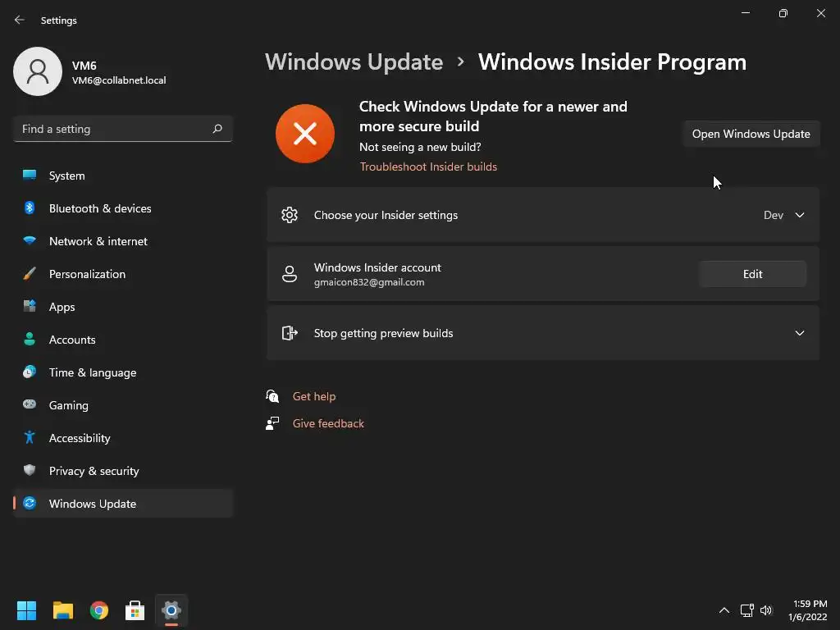Select Network & internet in sidebar
This screenshot has height=630, width=840.
[123, 241]
